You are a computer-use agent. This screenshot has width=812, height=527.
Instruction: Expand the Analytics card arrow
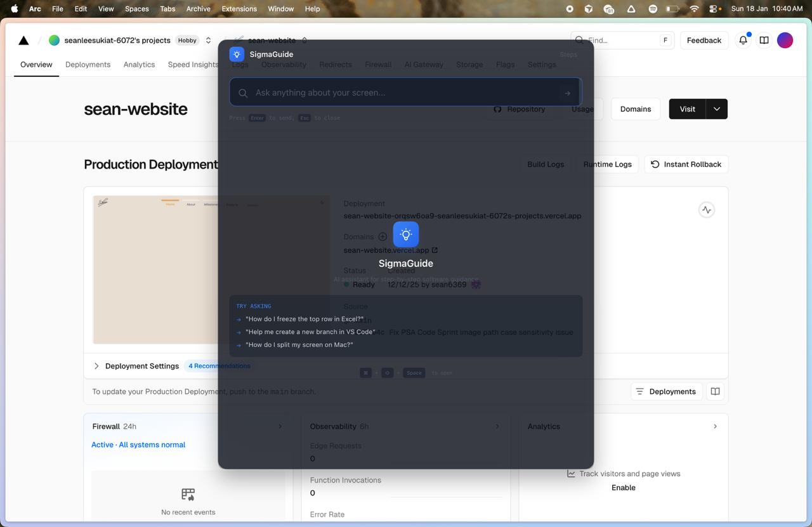[x=715, y=426]
